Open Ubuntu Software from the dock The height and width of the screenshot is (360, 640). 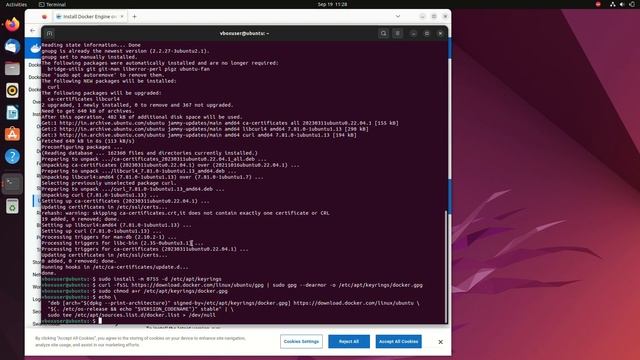[12, 134]
